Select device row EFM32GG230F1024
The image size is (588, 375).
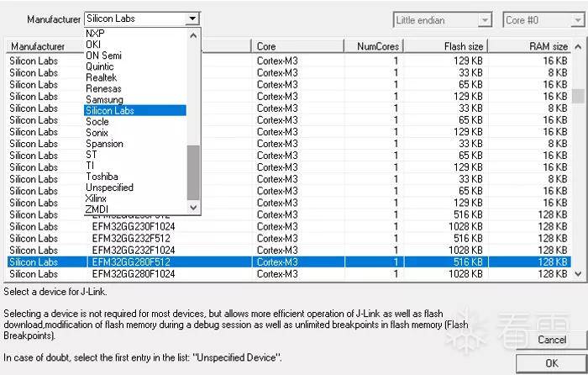click(x=289, y=226)
